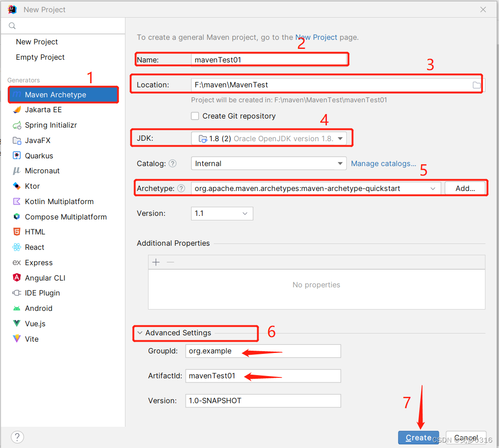
Task: Click the Spring Initializr icon
Action: click(17, 125)
